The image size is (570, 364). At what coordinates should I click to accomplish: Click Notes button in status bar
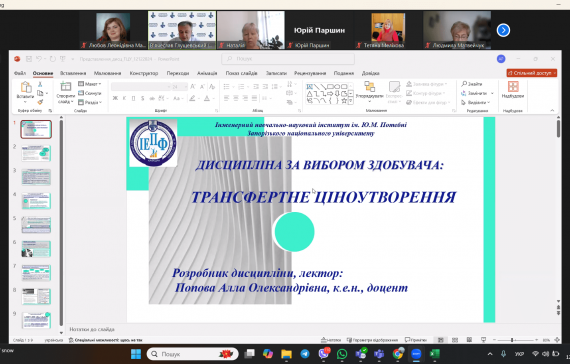coord(331,340)
